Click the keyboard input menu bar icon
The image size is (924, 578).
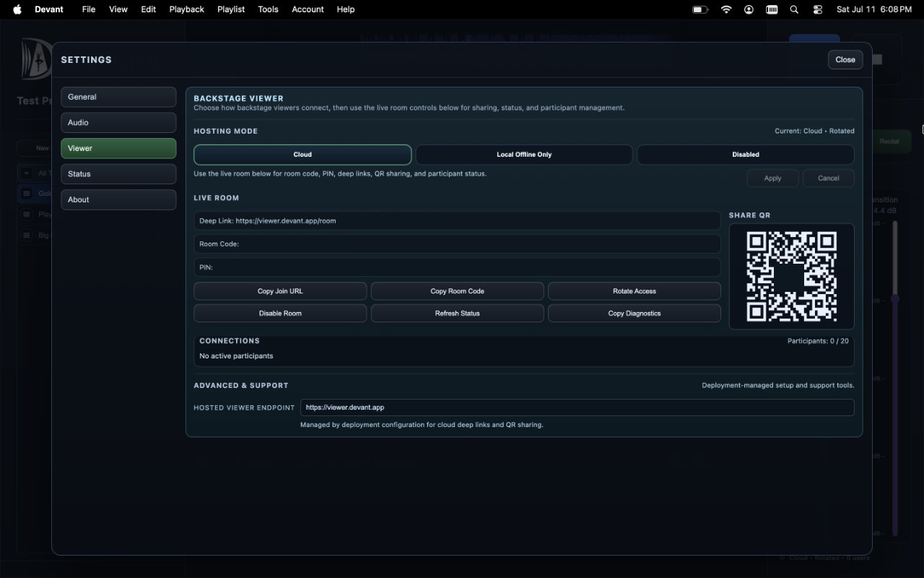(772, 9)
